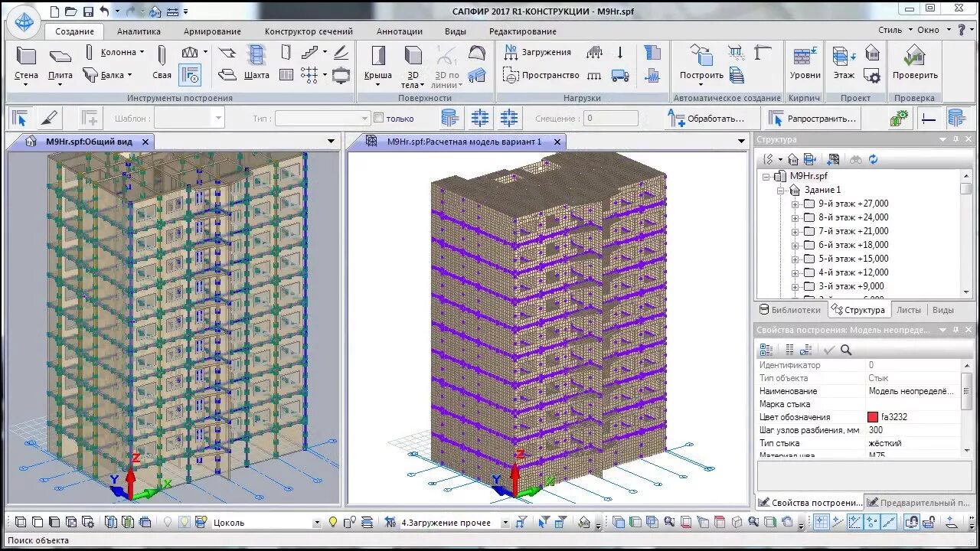Open the Цоколь storey dropdown

coord(317,523)
